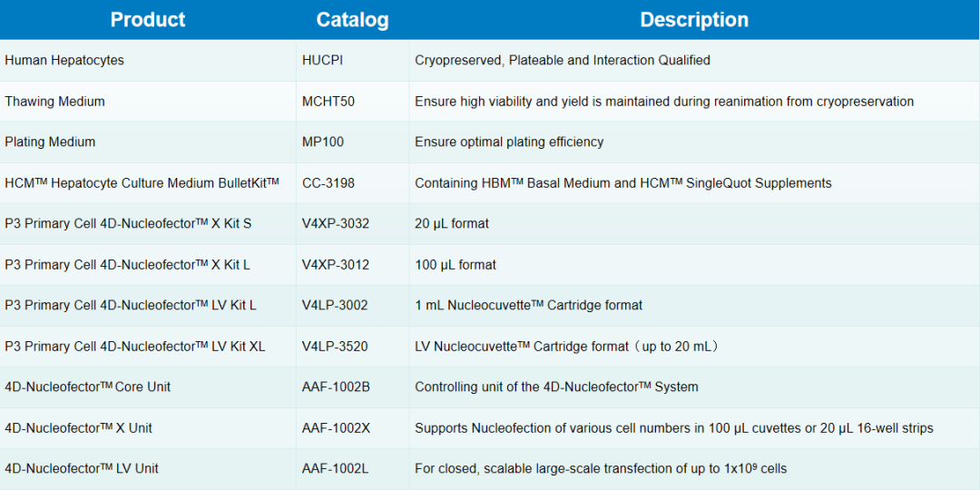The image size is (980, 490).
Task: Click catalog number MCHT50
Action: pos(328,102)
